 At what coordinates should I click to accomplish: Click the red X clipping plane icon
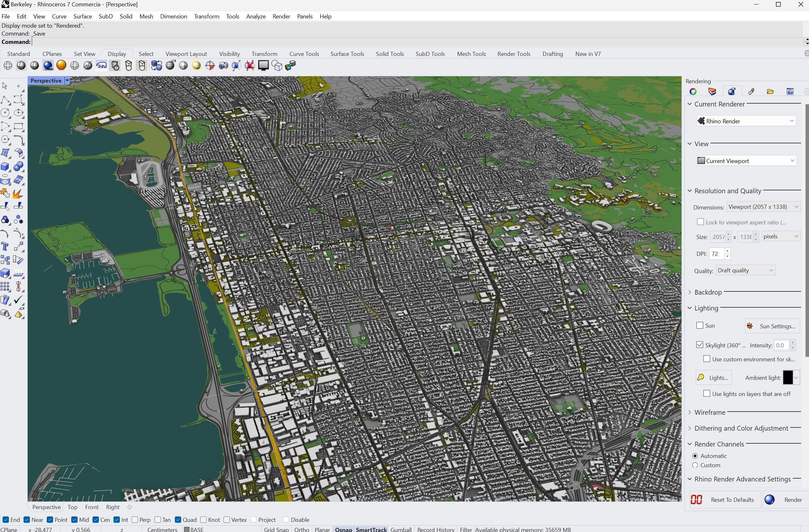[250, 65]
